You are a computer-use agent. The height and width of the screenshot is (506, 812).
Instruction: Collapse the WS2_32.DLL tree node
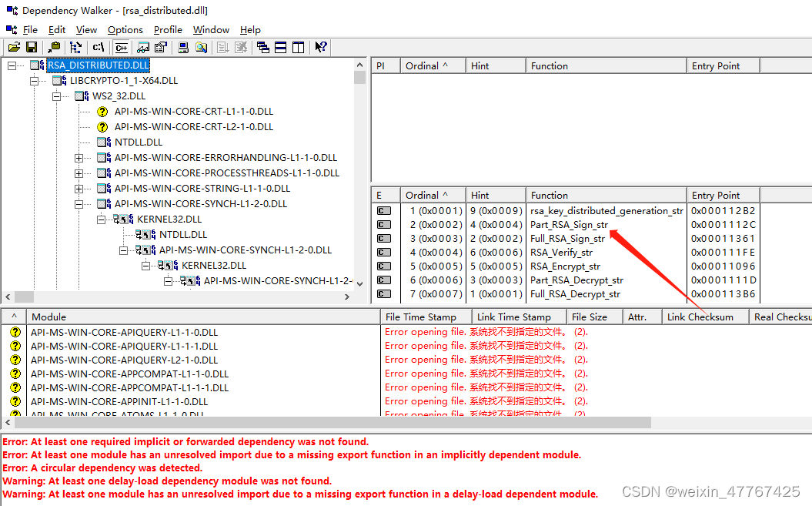(56, 96)
